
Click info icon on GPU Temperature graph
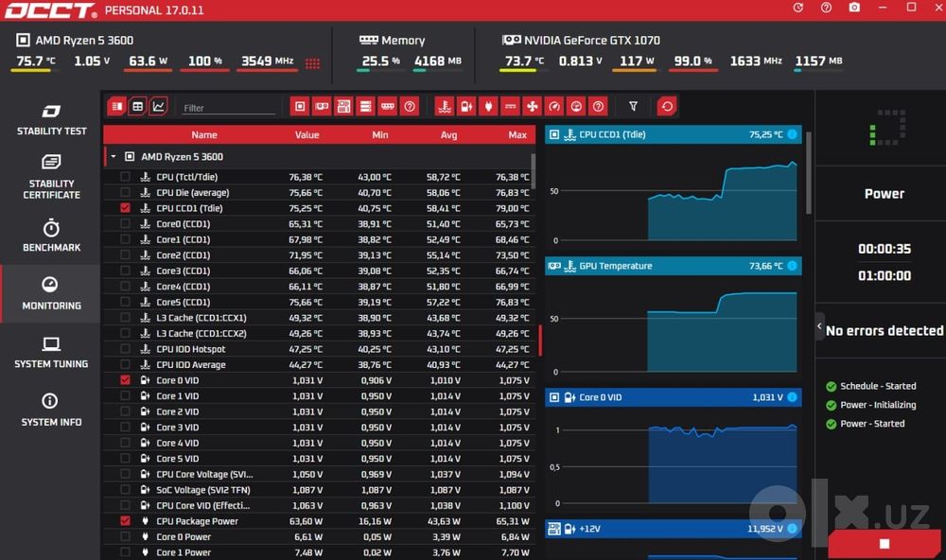(792, 266)
